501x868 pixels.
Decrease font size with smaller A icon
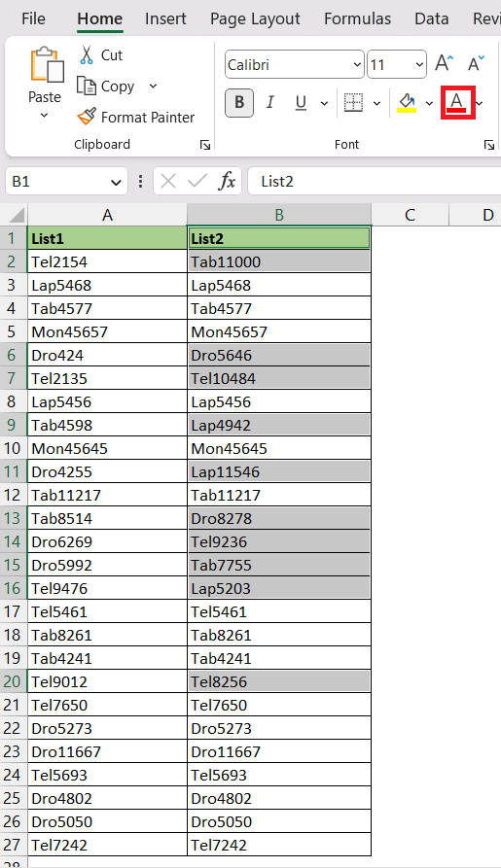tap(476, 63)
